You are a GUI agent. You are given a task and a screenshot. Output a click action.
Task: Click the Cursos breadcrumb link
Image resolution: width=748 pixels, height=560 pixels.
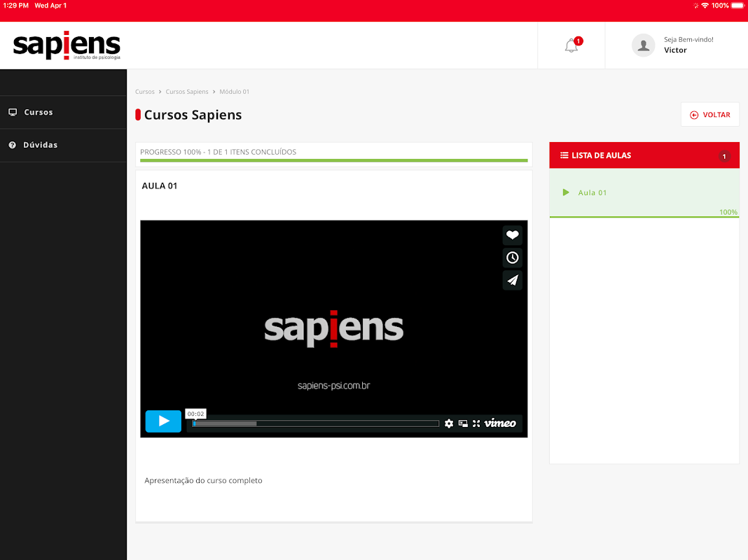144,92
